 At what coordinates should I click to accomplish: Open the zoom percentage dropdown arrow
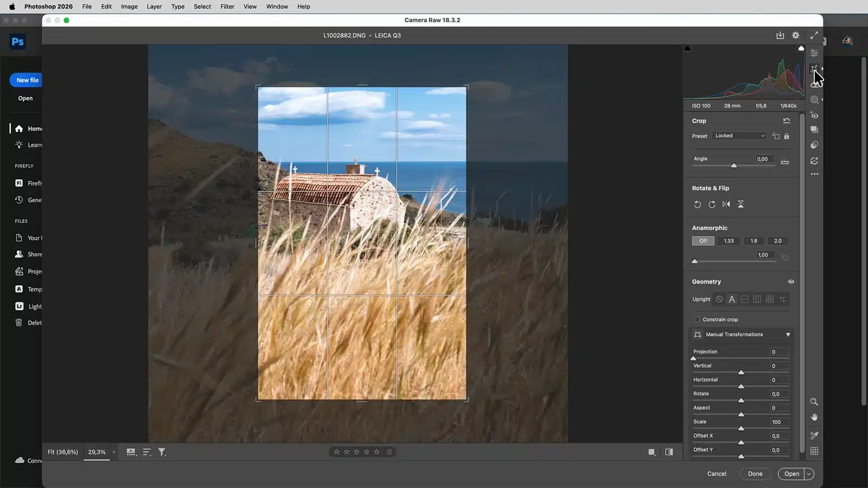[114, 452]
